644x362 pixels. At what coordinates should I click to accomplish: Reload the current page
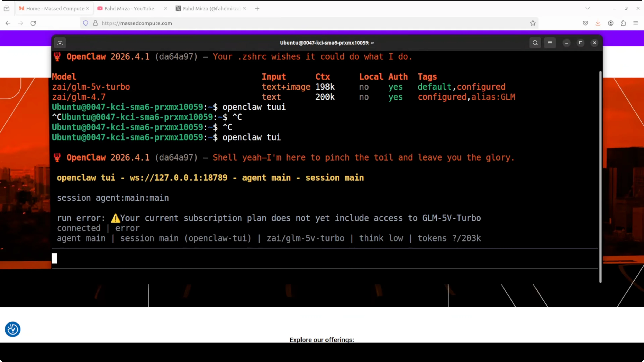click(x=33, y=23)
